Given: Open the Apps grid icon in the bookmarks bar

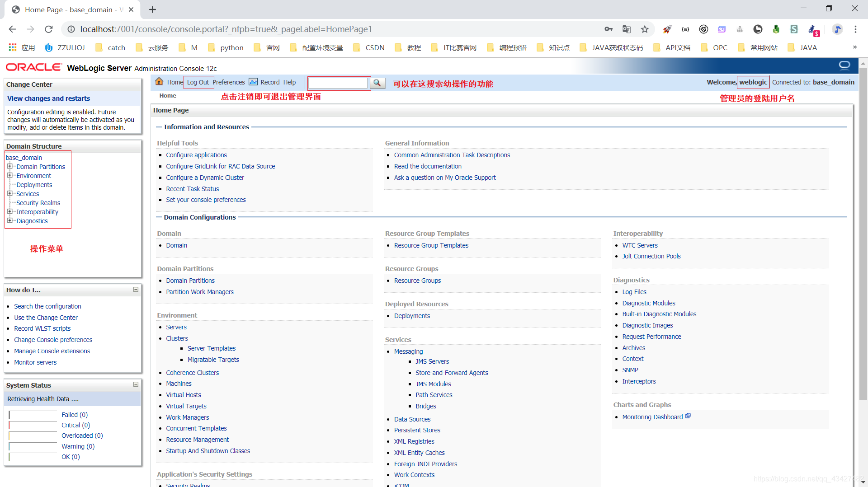Looking at the screenshot, I should [13, 47].
